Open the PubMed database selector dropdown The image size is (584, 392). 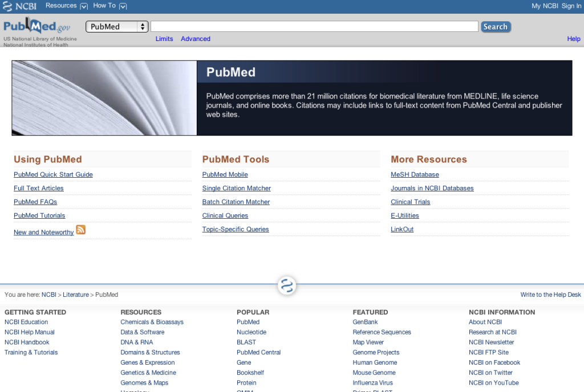(117, 27)
